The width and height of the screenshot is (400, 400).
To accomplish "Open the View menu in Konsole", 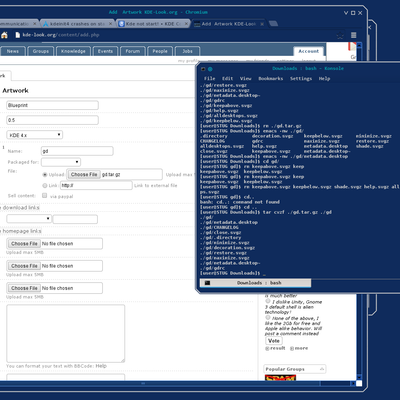I will (246, 79).
